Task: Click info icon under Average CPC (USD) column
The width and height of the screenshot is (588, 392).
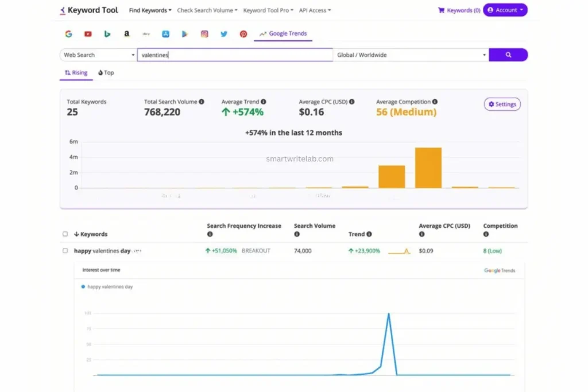Action: tap(422, 234)
